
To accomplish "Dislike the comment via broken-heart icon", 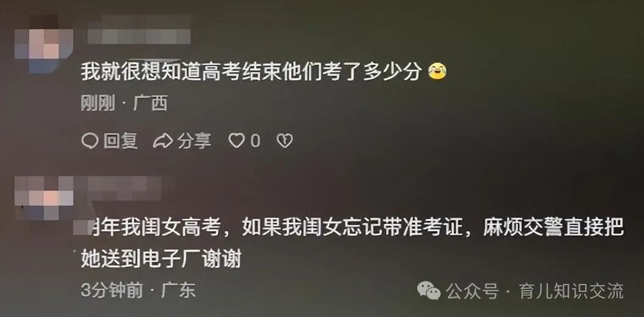I will 285,141.
